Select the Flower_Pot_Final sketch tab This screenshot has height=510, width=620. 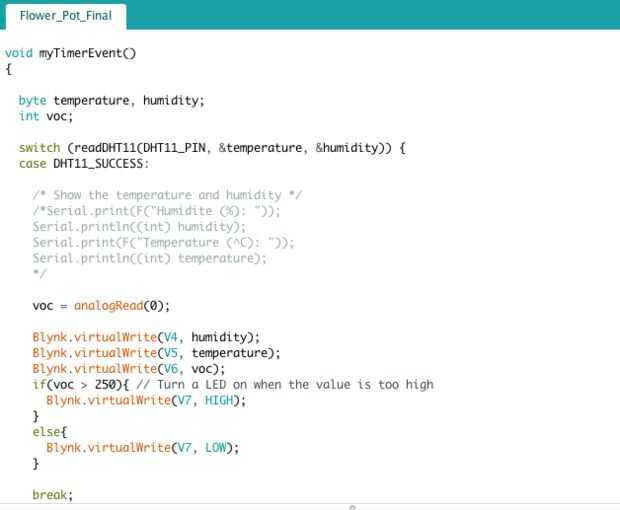tap(66, 16)
